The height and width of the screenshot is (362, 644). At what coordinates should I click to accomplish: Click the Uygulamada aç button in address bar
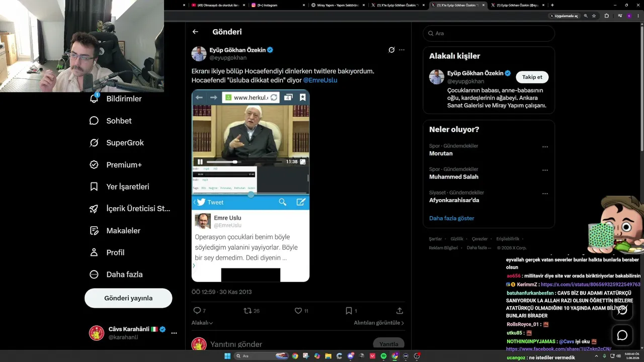coord(564,16)
